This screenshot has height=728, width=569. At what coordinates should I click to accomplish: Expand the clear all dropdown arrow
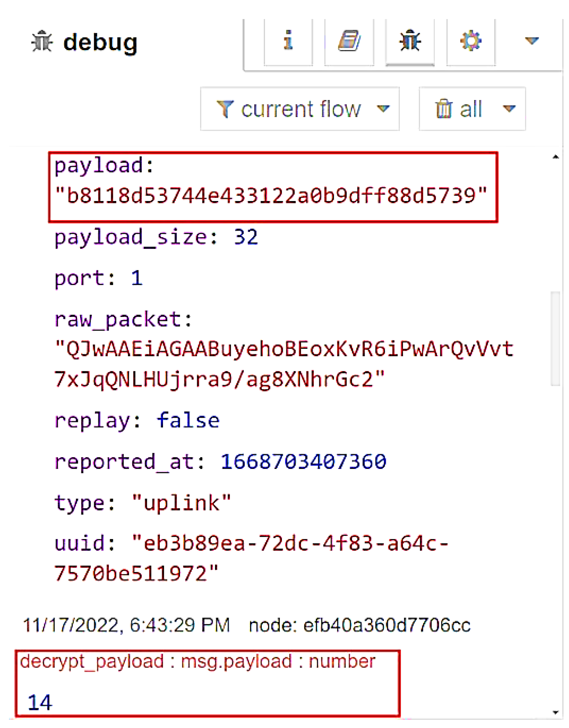point(509,109)
